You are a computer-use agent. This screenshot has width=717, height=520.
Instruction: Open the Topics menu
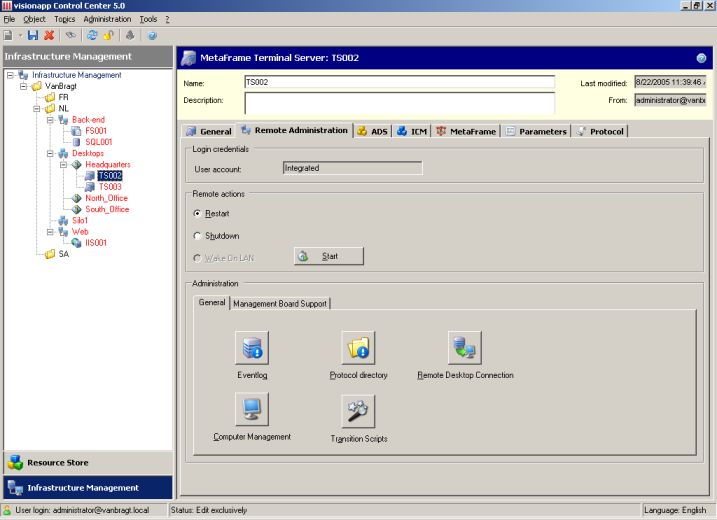[x=64, y=19]
